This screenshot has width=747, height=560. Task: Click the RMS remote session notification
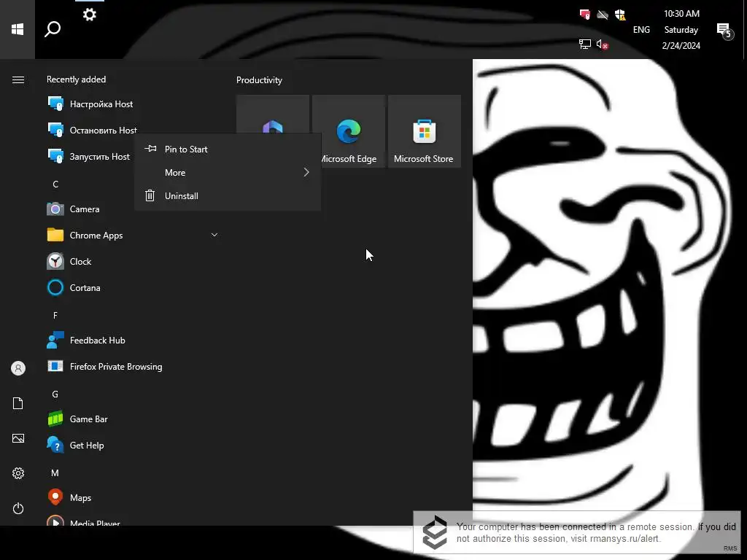pos(577,532)
